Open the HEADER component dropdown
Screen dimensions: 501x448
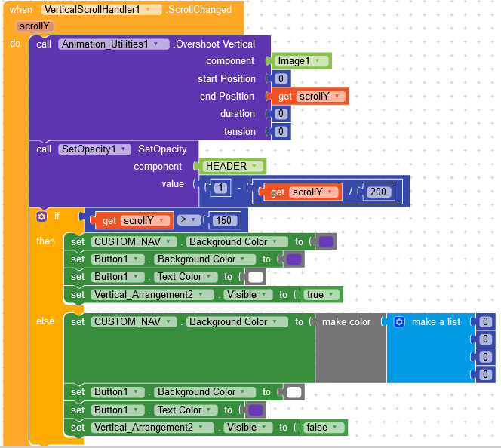pyautogui.click(x=254, y=166)
